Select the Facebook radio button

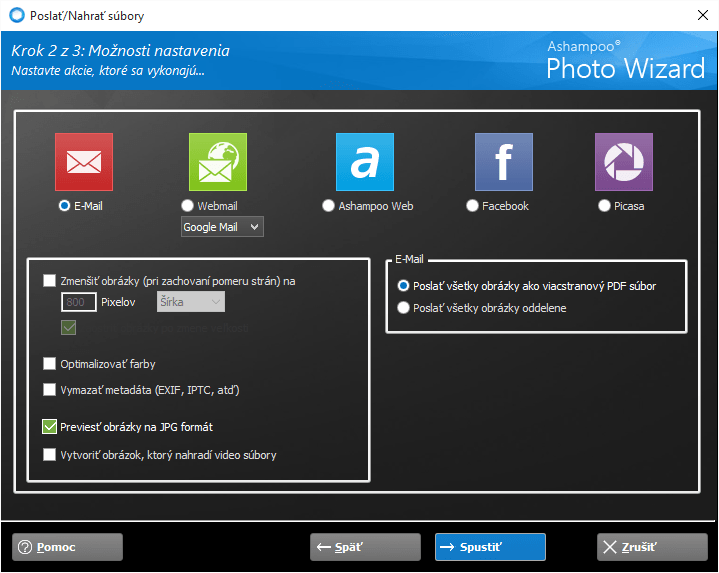pos(473,206)
